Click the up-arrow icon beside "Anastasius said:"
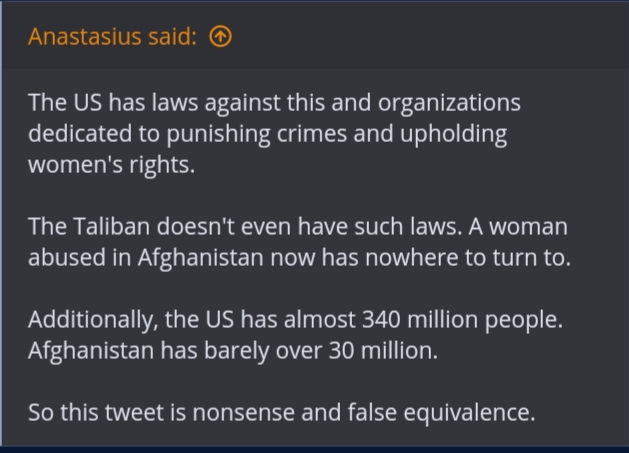The height and width of the screenshot is (453, 629). 221,37
